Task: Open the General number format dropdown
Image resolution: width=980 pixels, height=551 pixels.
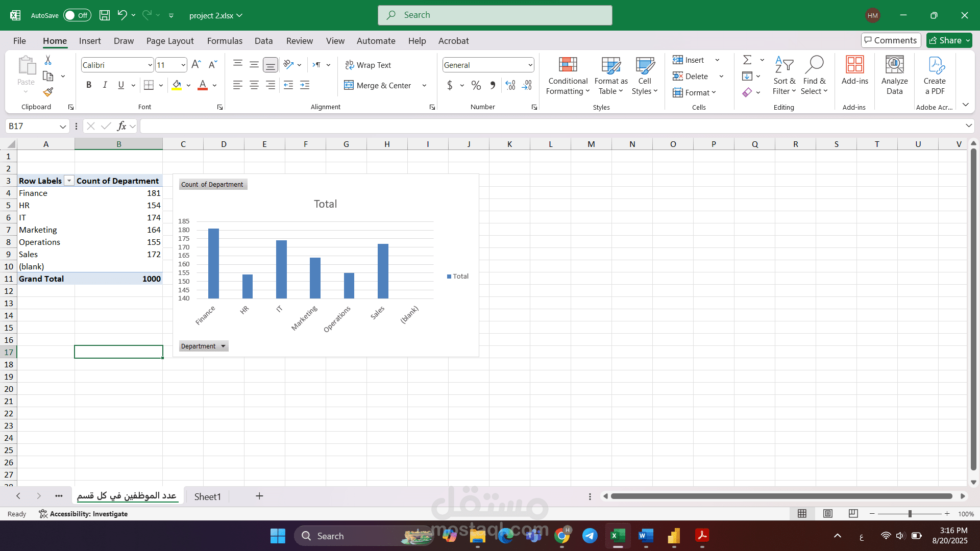Action: (x=530, y=65)
